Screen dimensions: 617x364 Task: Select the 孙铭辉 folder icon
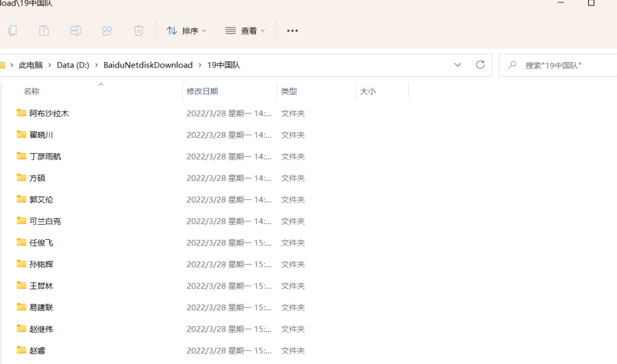[21, 263]
